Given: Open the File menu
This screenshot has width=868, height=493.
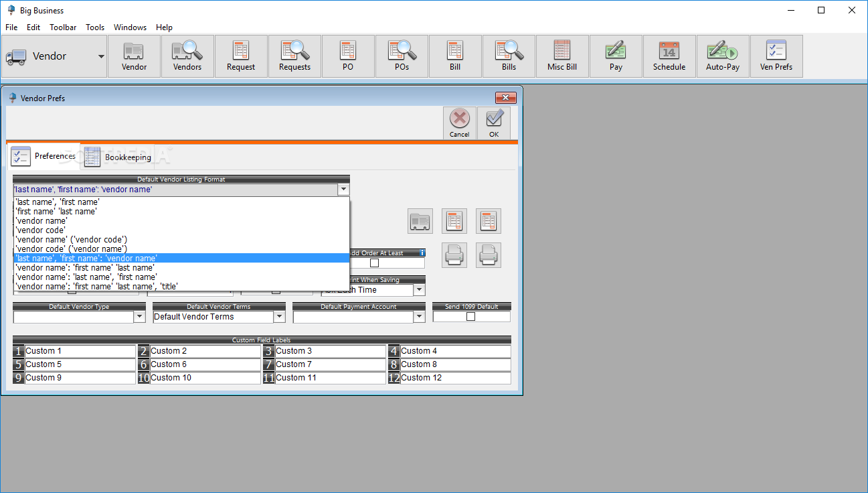Looking at the screenshot, I should tap(11, 27).
